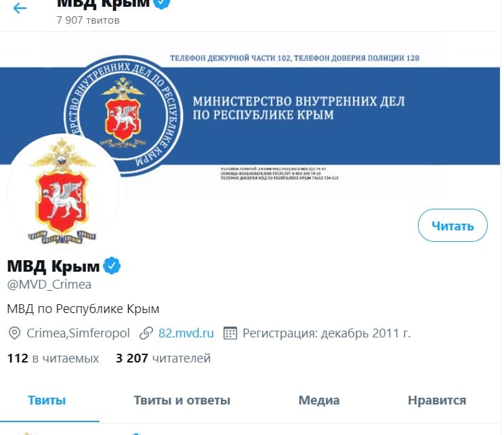The width and height of the screenshot is (504, 435).
Task: View the 3 207 читателей list
Action: 163,358
